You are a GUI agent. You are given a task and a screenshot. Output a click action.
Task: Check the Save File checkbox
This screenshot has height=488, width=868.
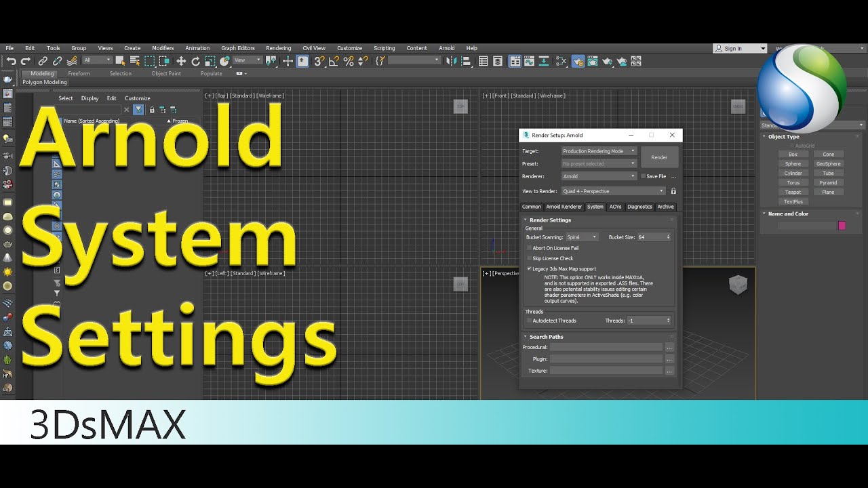[x=643, y=176]
